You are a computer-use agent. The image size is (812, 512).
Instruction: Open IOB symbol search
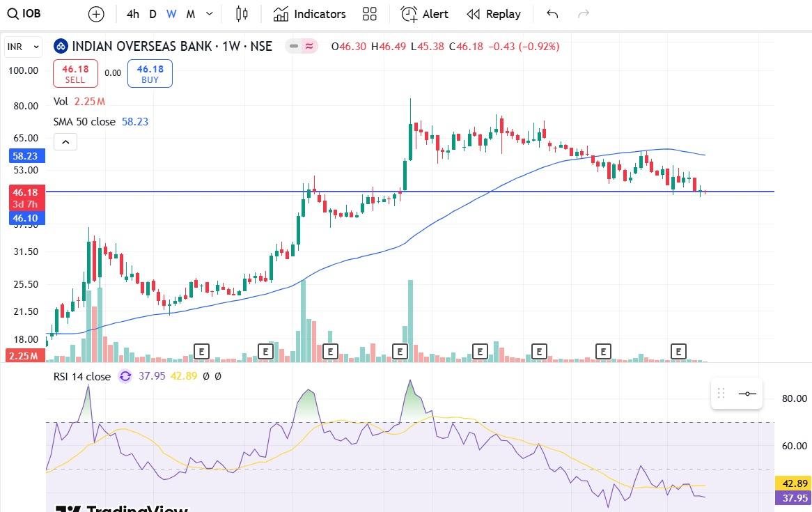[x=24, y=13]
